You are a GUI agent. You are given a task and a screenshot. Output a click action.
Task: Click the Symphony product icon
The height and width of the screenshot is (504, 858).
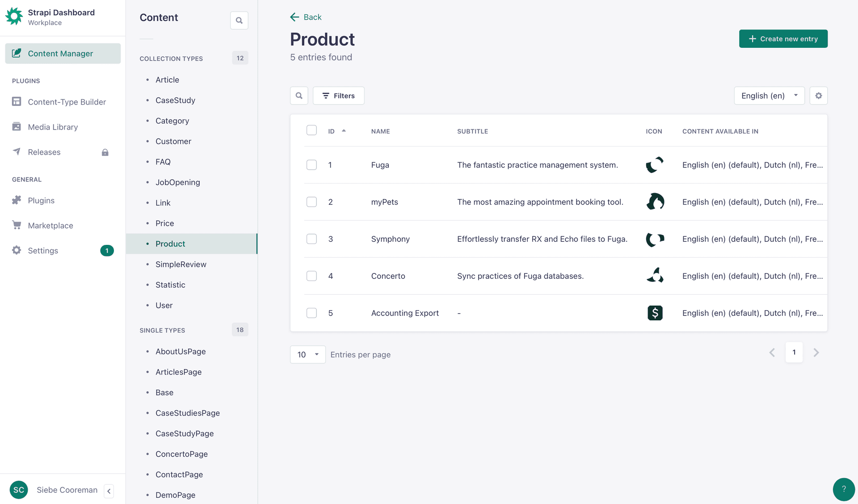(655, 239)
